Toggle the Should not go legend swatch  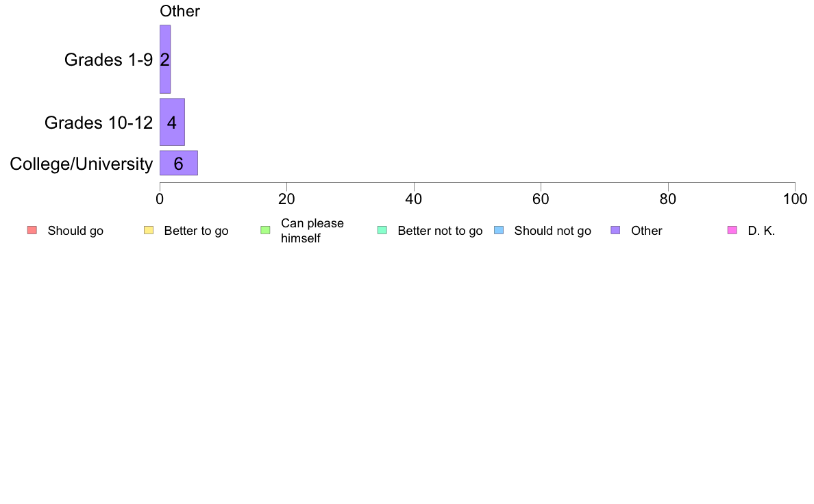tap(499, 231)
